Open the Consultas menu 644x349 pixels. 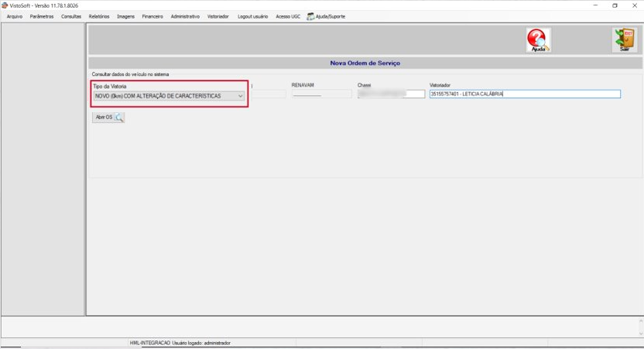[x=71, y=16]
